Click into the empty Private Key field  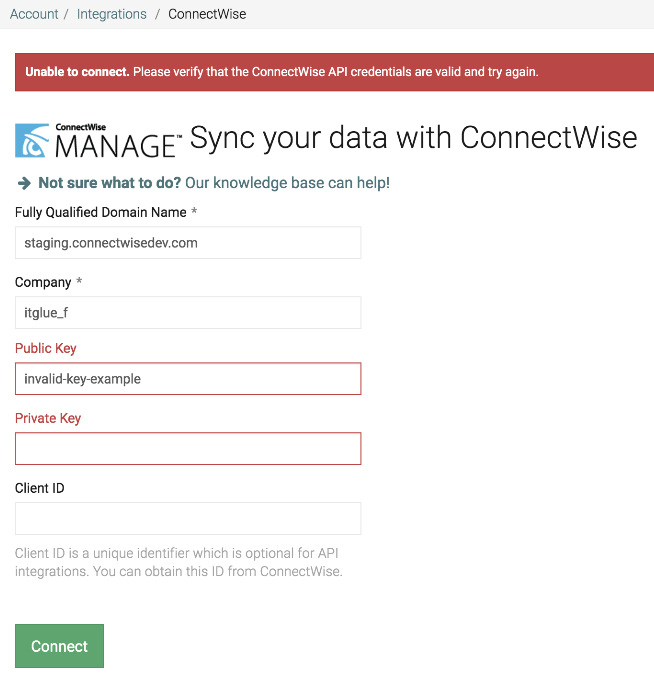(188, 449)
